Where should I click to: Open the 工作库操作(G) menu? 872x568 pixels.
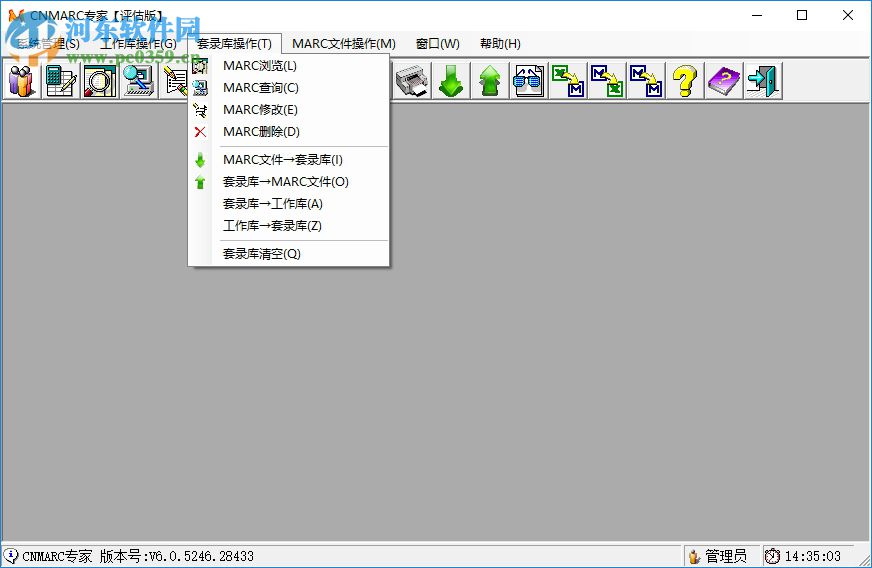[138, 43]
